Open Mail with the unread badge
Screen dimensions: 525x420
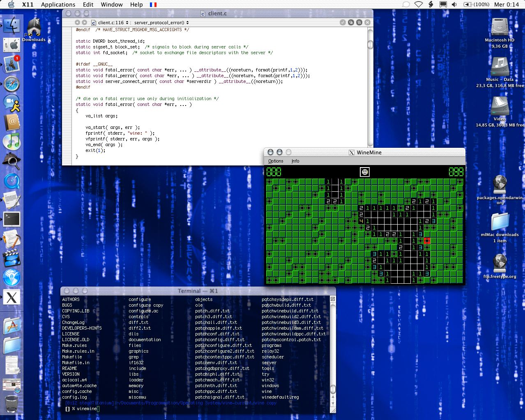click(x=12, y=64)
